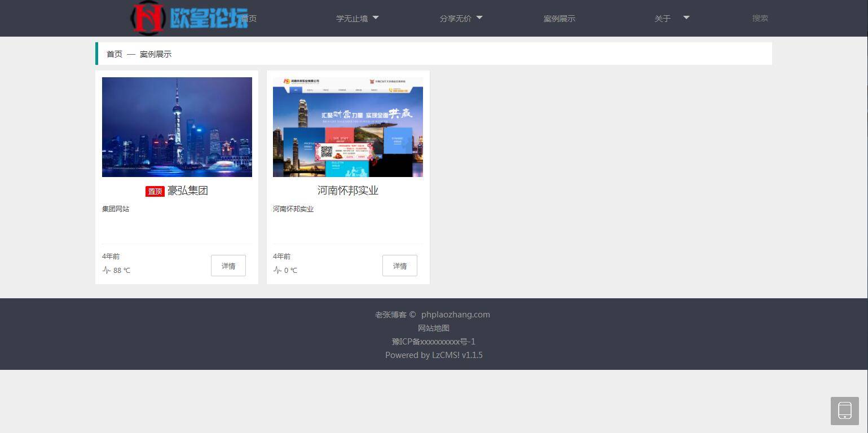Open the 豫ICP备 record number link
Screen dimensions: 868x433
433,341
